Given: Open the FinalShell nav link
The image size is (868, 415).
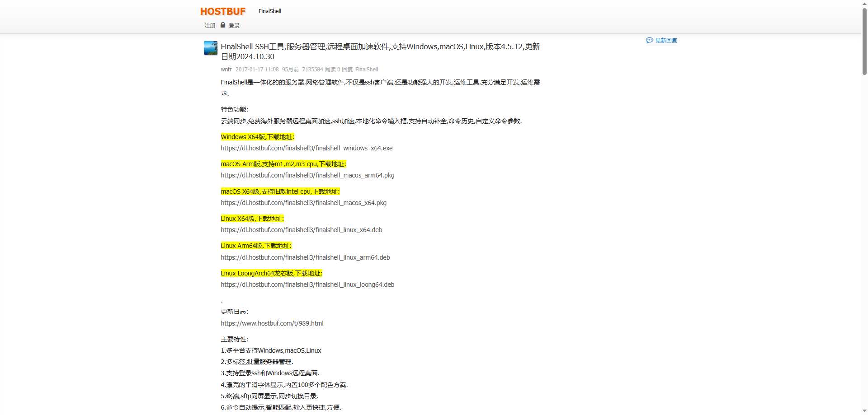Looking at the screenshot, I should tap(270, 11).
